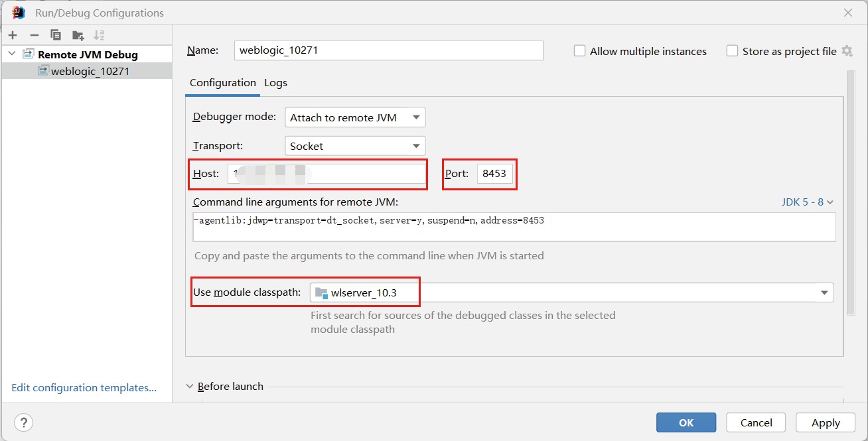
Task: Switch to the Logs tab
Action: point(275,83)
